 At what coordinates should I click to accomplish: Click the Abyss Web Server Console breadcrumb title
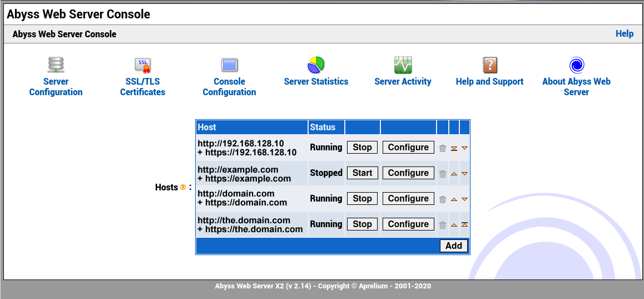point(65,34)
